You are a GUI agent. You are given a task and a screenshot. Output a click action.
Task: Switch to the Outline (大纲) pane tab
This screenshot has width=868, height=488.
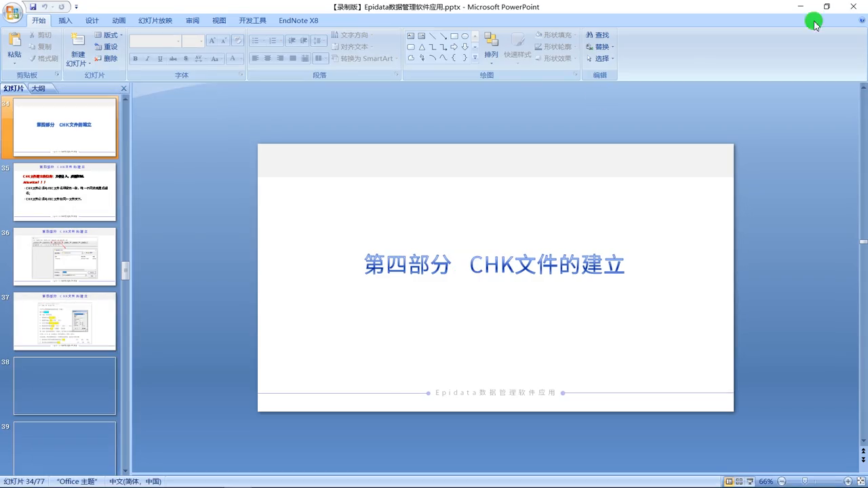(38, 88)
